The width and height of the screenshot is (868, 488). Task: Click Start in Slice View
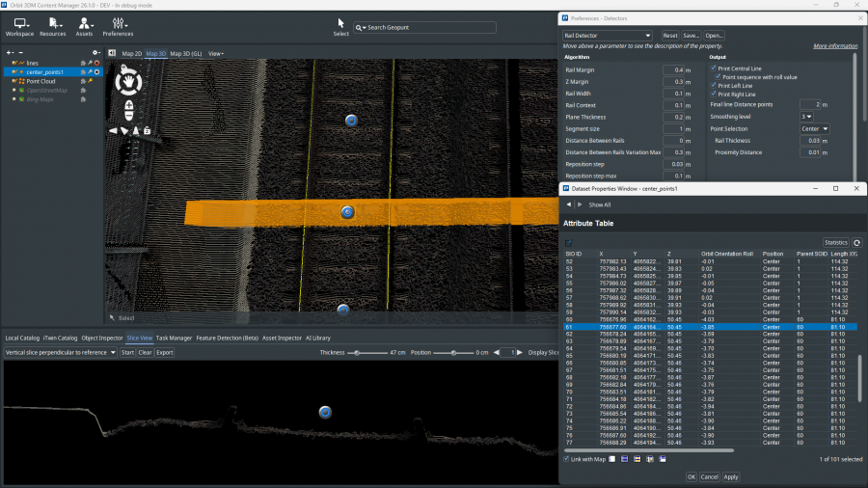pos(127,352)
